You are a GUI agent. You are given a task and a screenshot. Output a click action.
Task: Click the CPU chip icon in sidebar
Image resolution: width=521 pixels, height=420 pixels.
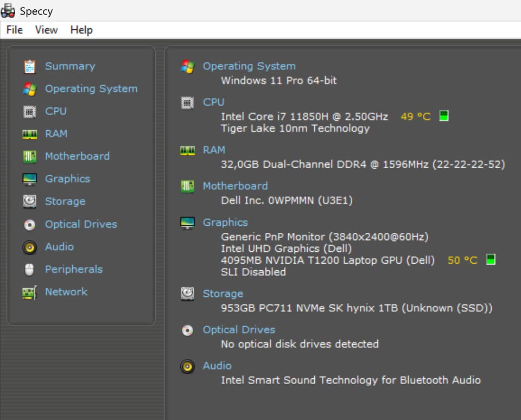[x=29, y=111]
